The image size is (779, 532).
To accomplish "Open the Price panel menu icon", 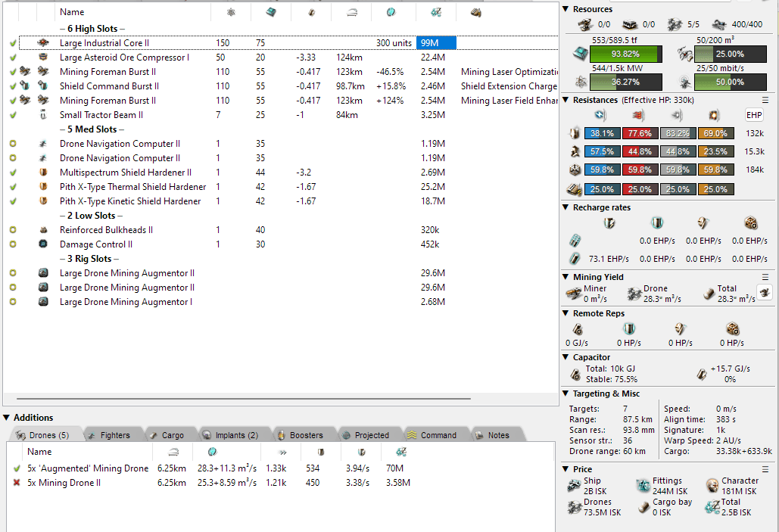I will pyautogui.click(x=765, y=469).
